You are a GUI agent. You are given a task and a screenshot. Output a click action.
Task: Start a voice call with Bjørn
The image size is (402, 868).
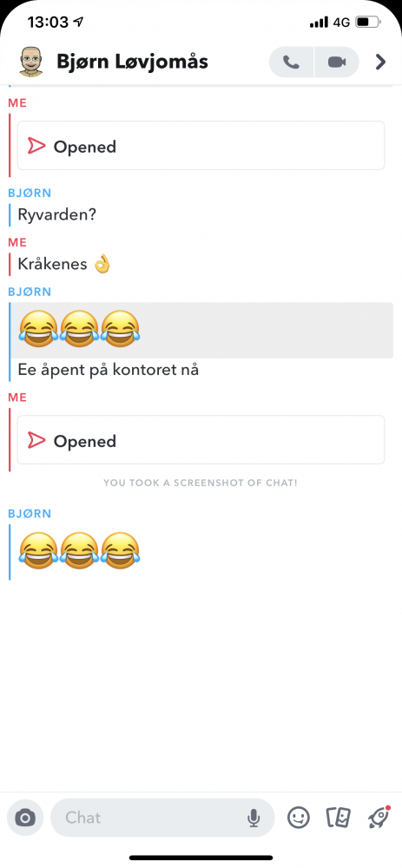pos(291,62)
